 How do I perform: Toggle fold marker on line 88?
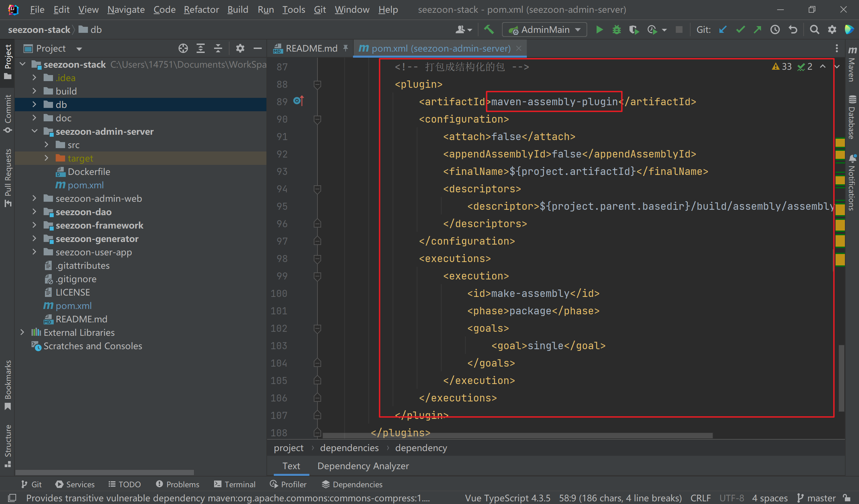[x=317, y=84]
